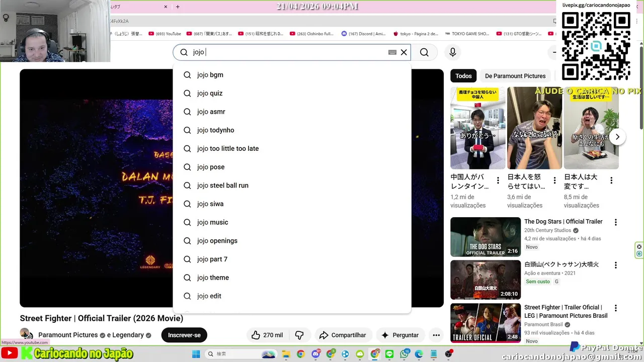Open the '(131) GTO感動シーン' bookmark
The height and width of the screenshot is (362, 644).
click(519, 34)
